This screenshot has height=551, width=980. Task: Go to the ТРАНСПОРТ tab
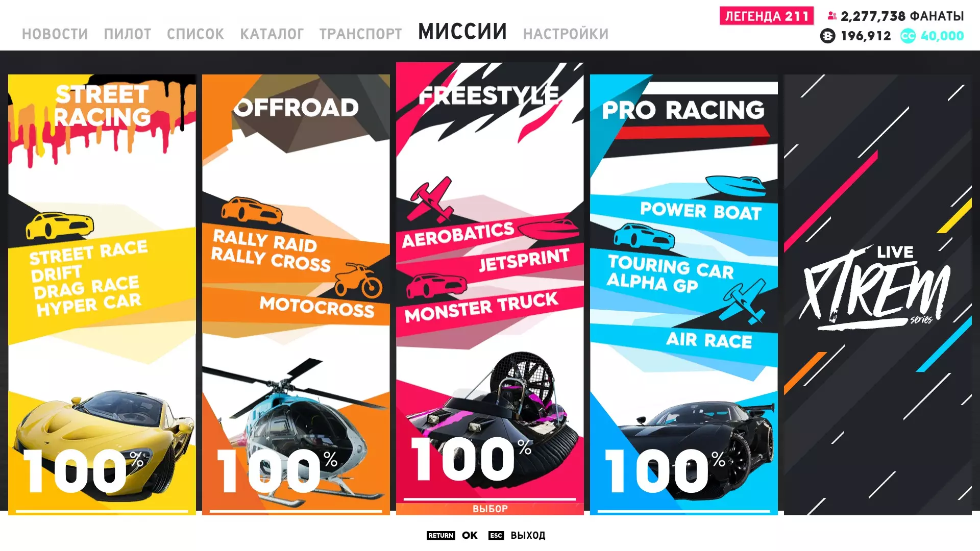(x=360, y=34)
